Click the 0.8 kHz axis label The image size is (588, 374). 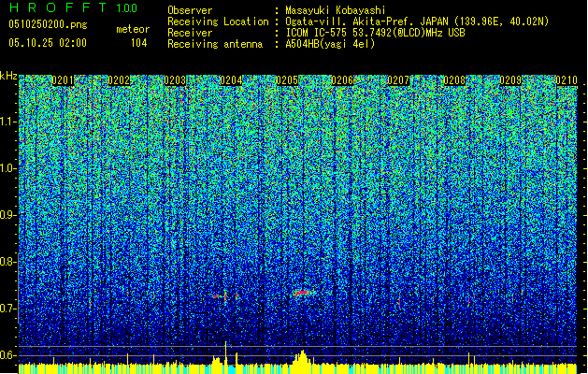coord(7,262)
